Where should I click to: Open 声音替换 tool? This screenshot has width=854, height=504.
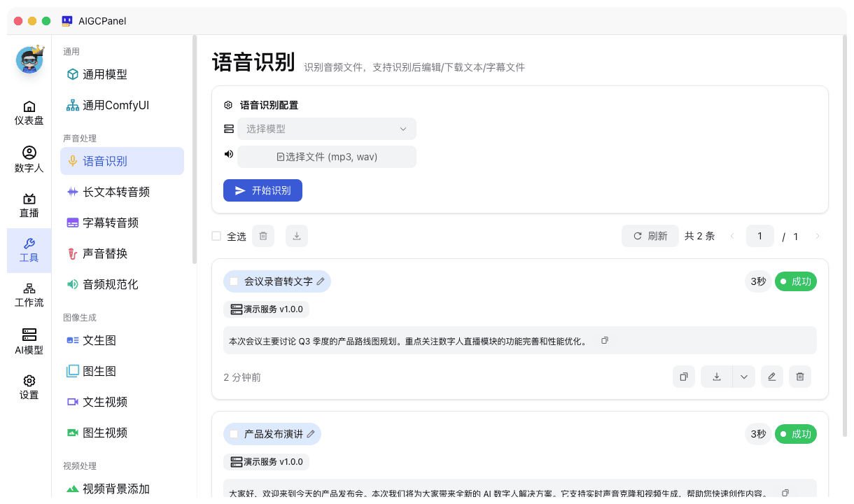coord(122,253)
